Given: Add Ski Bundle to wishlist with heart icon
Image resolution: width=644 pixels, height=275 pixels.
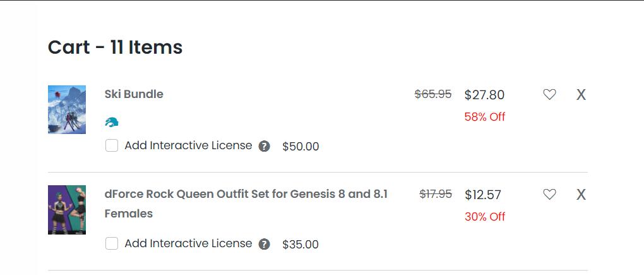Looking at the screenshot, I should [x=549, y=95].
